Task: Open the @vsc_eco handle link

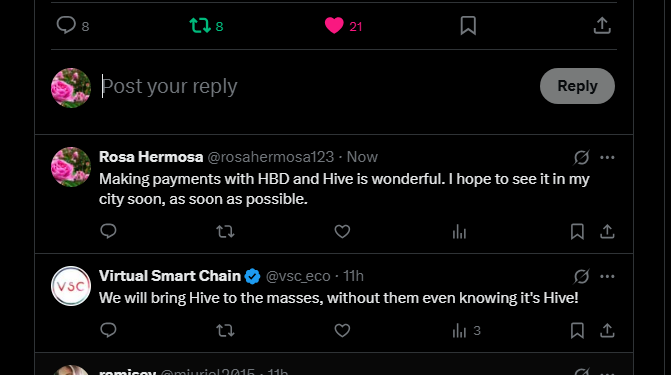Action: coord(298,276)
